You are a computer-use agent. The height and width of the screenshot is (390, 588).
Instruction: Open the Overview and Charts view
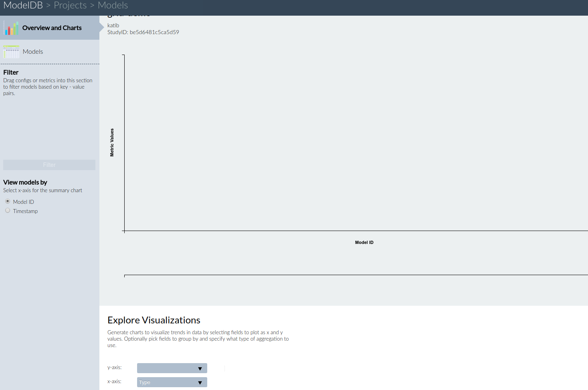click(x=52, y=27)
